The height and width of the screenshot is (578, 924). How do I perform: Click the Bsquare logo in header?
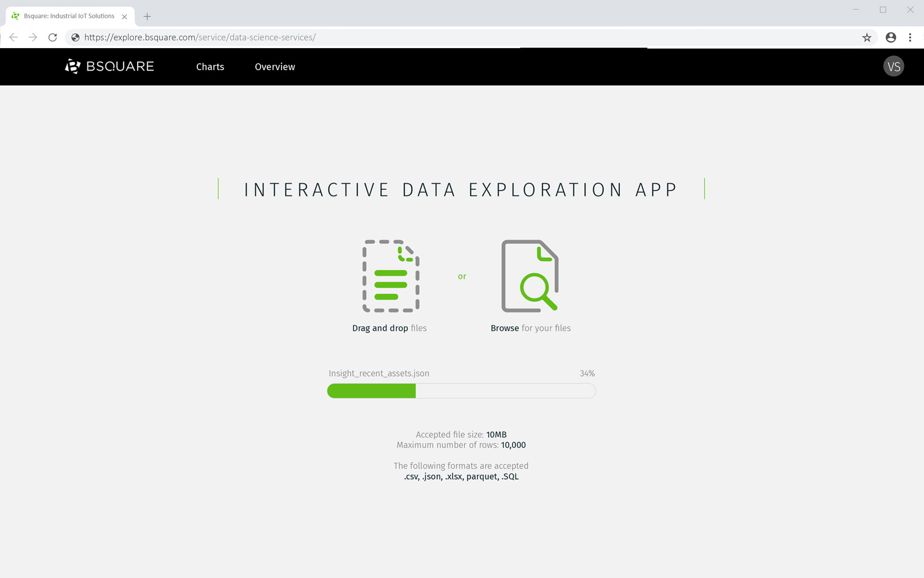click(x=110, y=66)
